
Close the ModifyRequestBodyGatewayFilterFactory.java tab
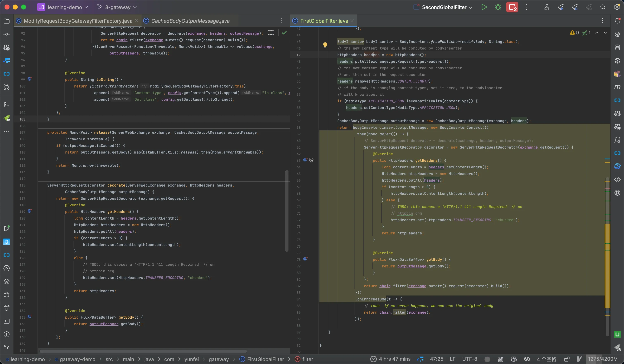coord(137,21)
